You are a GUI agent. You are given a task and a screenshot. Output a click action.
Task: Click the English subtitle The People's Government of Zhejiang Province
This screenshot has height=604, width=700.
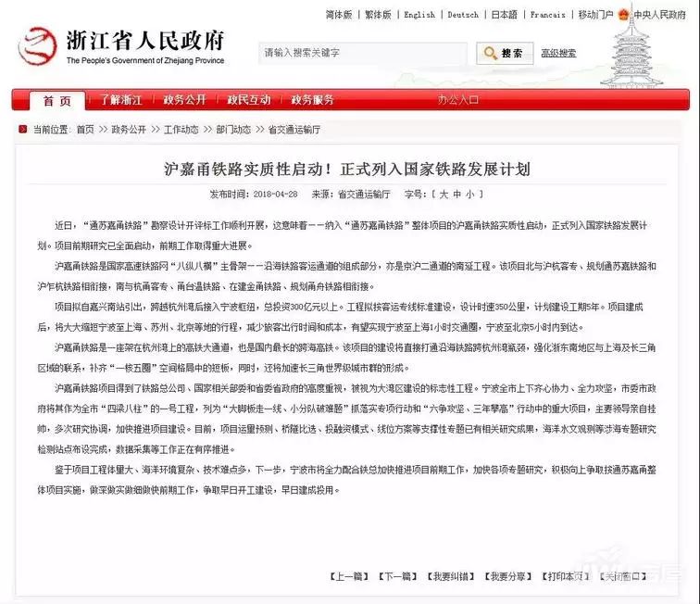coord(145,60)
